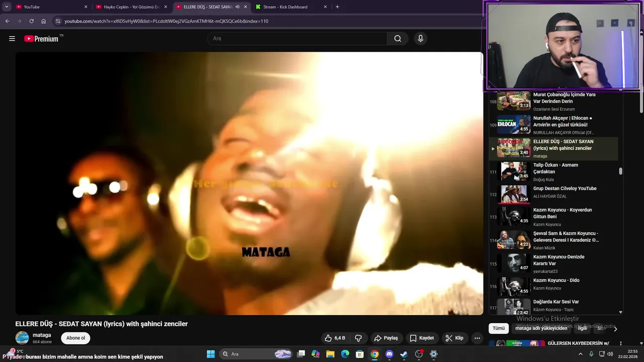Viewport: 644px width, 362px height.
Task: Select the Tümü filter chip
Action: point(498,328)
